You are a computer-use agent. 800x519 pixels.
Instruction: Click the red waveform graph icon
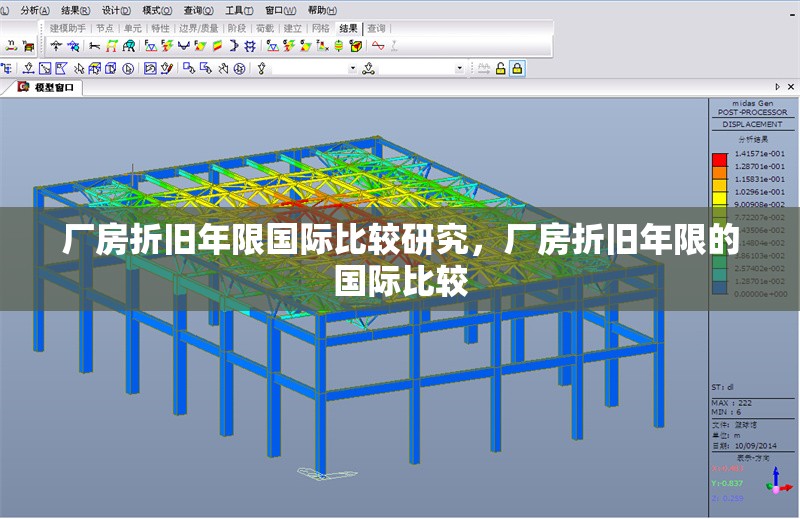tap(377, 46)
